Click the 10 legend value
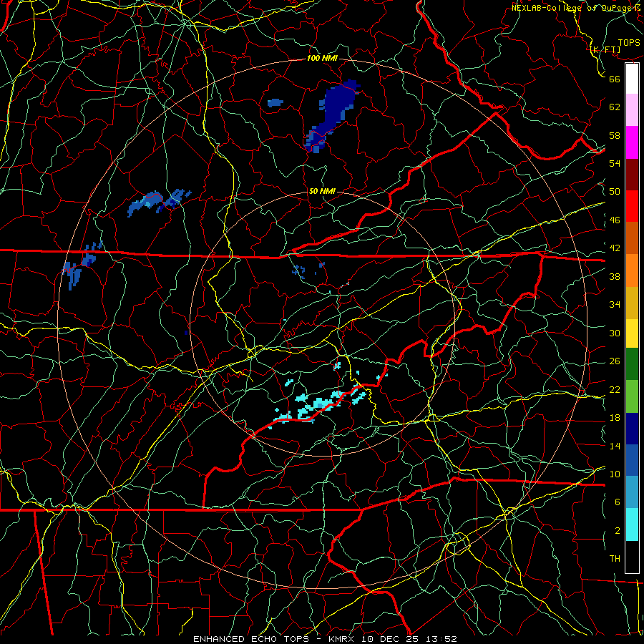Viewport: 644px width, 644px height. tap(615, 474)
